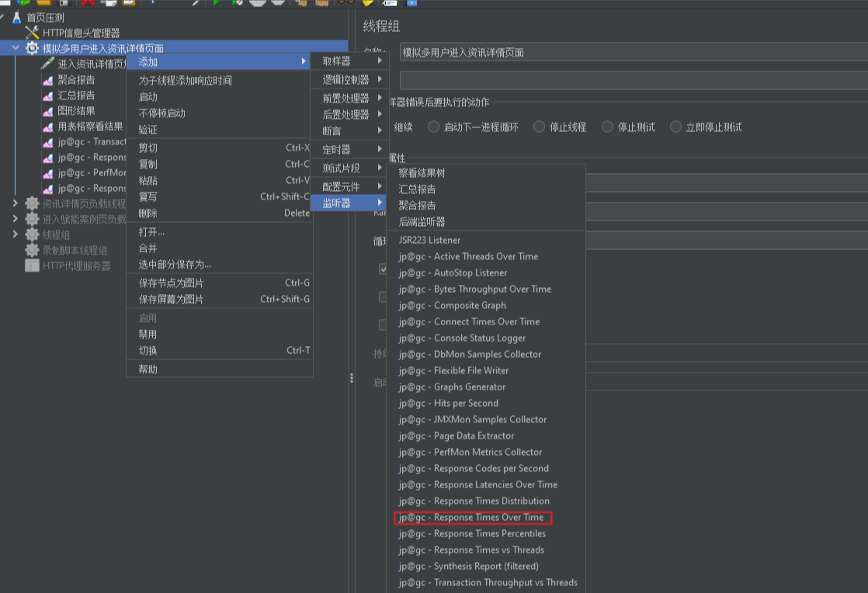Click icon of jp@gc - Transact tree node

pos(47,142)
